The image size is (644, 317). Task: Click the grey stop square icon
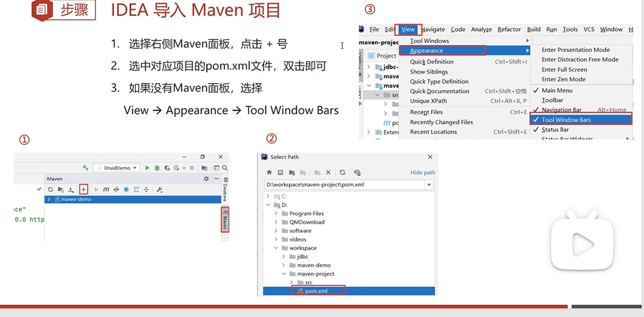coord(192,168)
